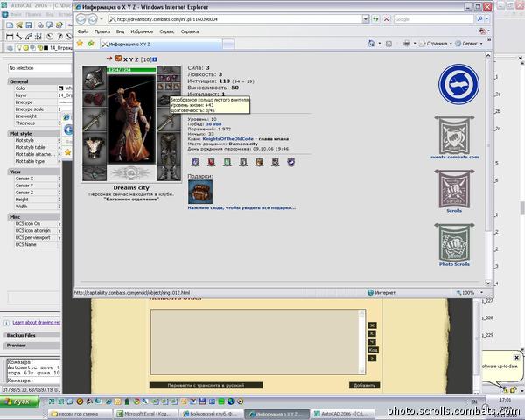Click the character portrait image
525x420 pixels.
[131, 119]
